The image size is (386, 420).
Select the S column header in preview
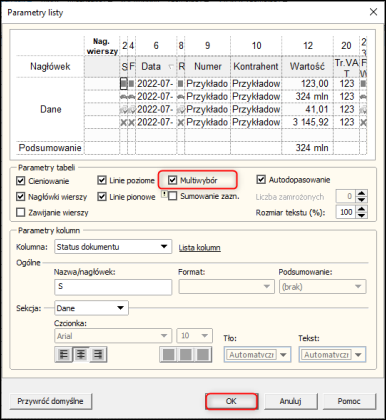point(124,66)
